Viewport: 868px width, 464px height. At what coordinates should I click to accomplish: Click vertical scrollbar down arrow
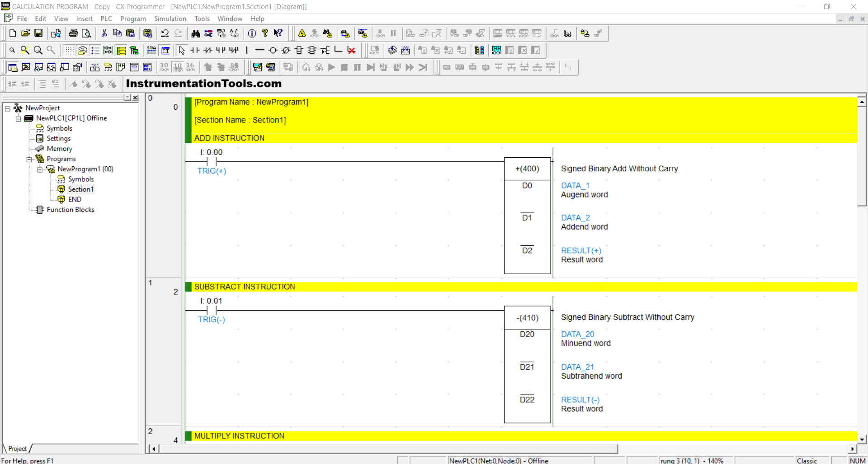click(x=862, y=439)
